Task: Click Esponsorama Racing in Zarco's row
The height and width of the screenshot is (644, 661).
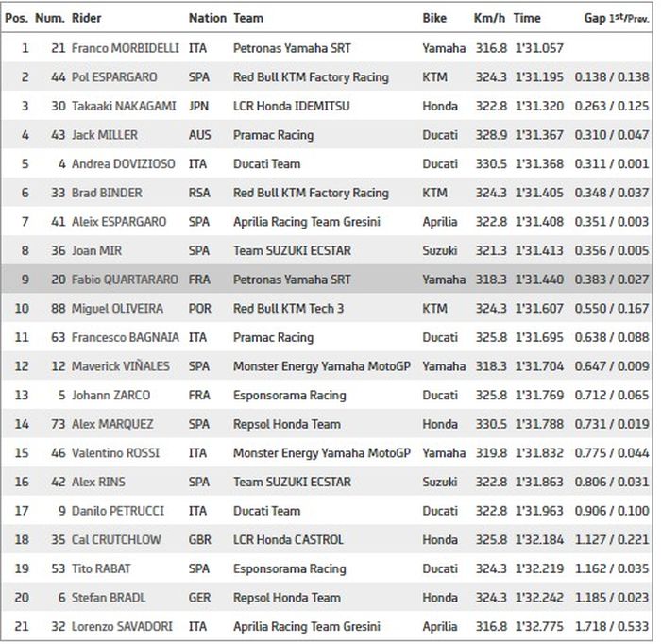Action: click(x=290, y=395)
